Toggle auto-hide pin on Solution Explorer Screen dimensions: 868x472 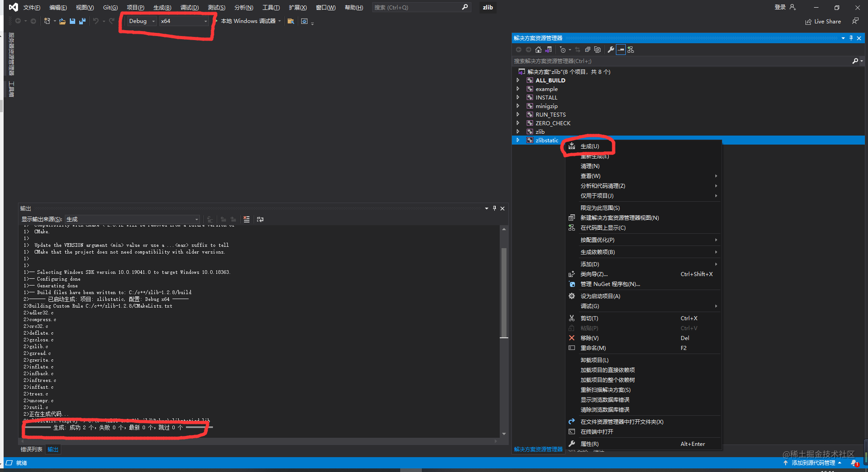click(851, 38)
